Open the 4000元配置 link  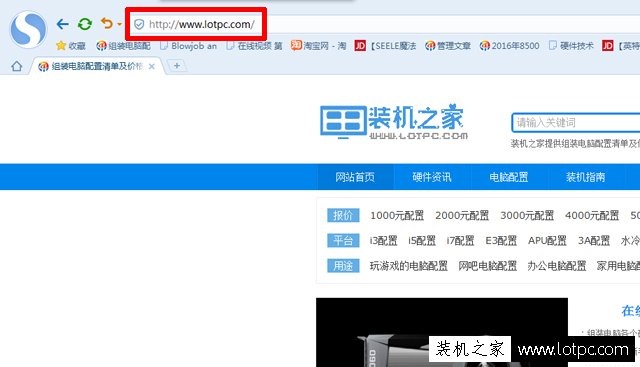tap(592, 215)
